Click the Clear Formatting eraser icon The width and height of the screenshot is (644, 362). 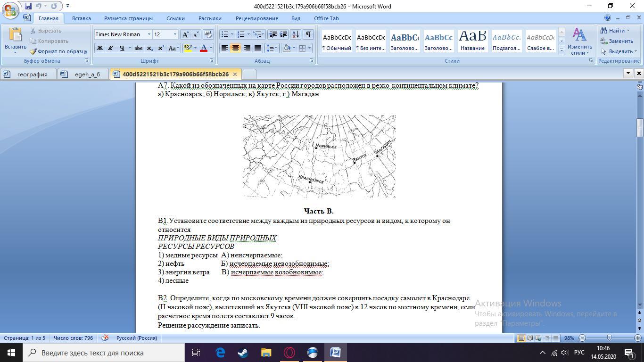(208, 34)
